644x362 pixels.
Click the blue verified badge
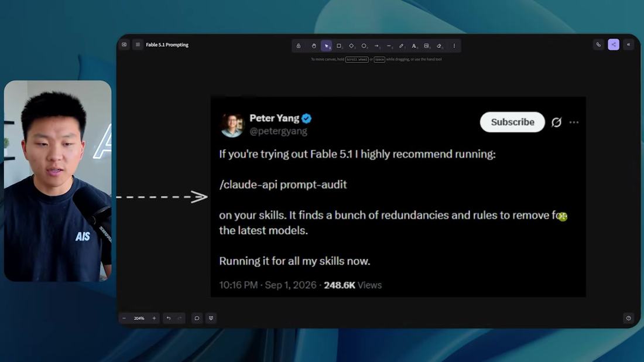pyautogui.click(x=306, y=118)
